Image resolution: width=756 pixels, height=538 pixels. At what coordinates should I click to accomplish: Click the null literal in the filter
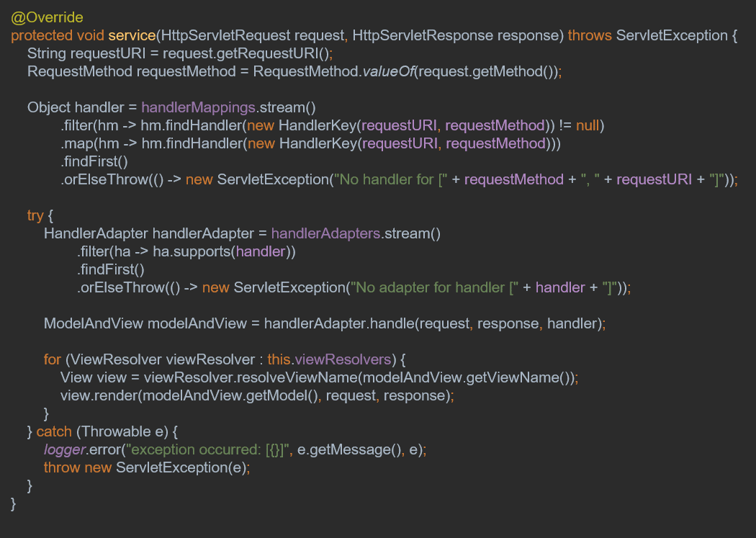click(588, 125)
